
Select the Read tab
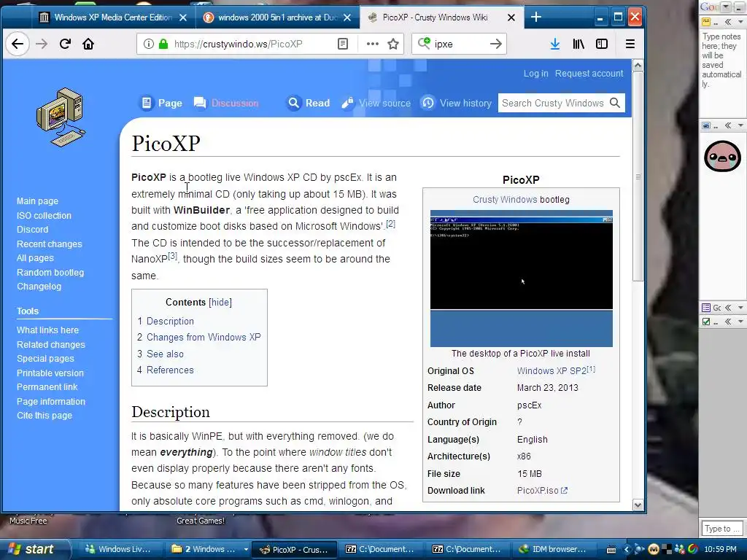click(x=309, y=103)
